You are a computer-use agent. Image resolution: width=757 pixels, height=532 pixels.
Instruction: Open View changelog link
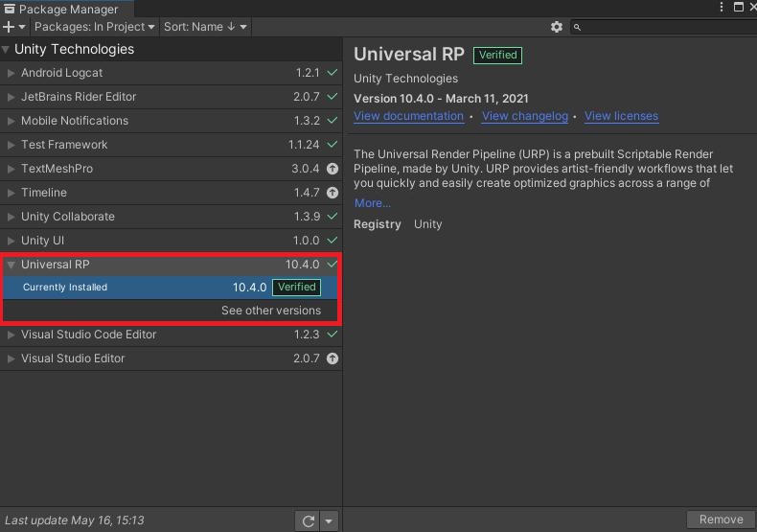point(525,116)
